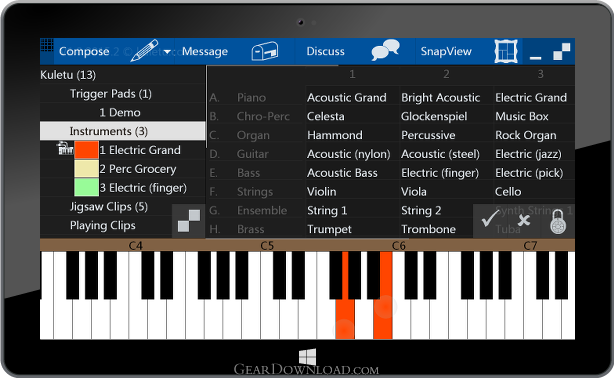Select Electric (finger) cell in grid
The width and height of the screenshot is (614, 378).
[x=440, y=173]
